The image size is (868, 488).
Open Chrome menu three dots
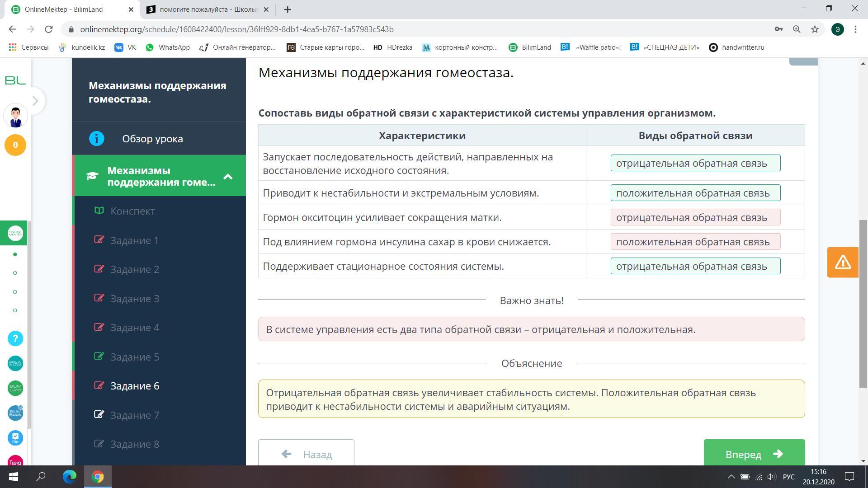[x=855, y=29]
